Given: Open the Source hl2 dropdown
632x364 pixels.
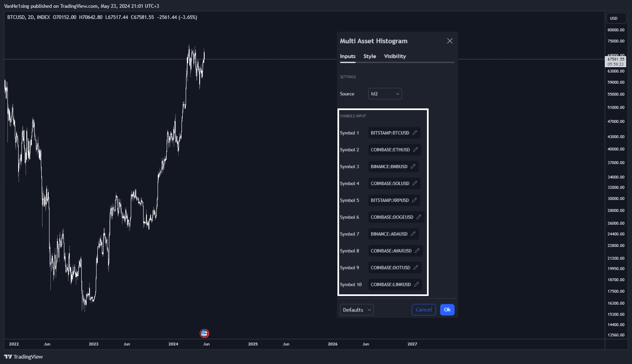Looking at the screenshot, I should 385,94.
